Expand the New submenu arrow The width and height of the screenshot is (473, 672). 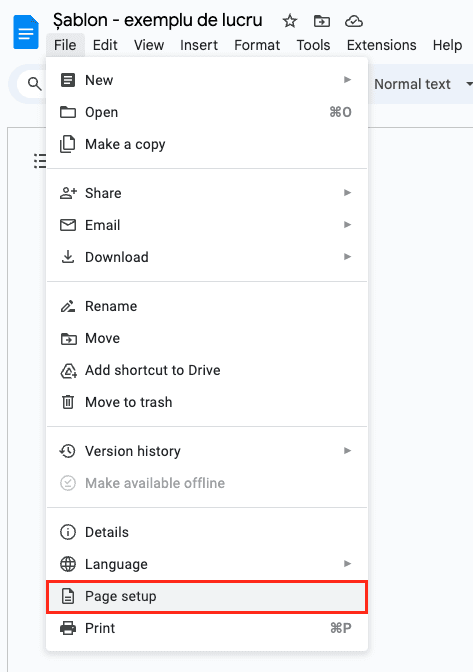coord(347,80)
